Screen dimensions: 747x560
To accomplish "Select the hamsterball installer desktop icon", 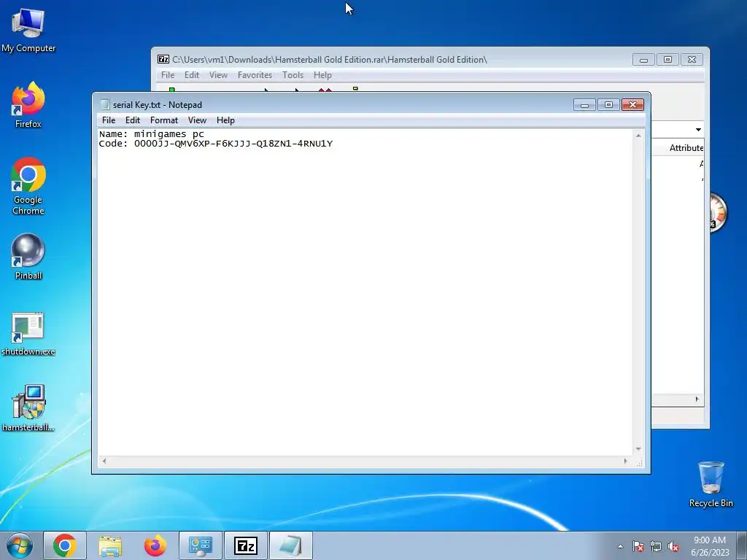I will click(x=28, y=408).
